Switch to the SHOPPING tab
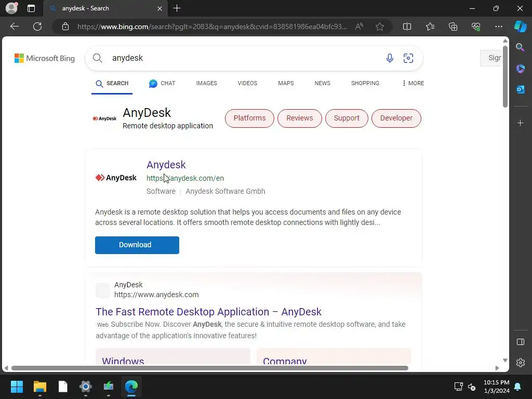This screenshot has width=532, height=399. pos(365,84)
